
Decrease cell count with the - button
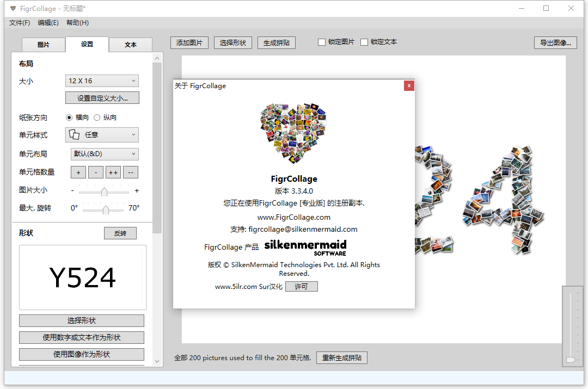click(x=96, y=172)
